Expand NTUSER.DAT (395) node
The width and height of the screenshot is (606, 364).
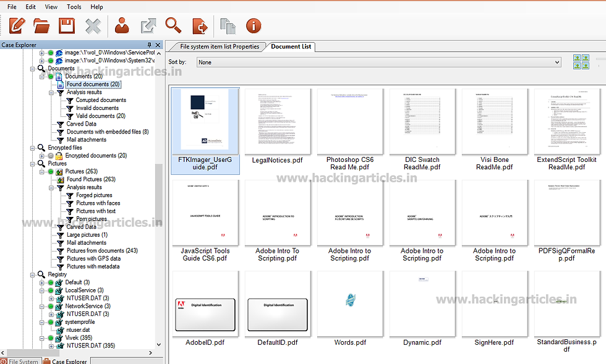tap(51, 346)
